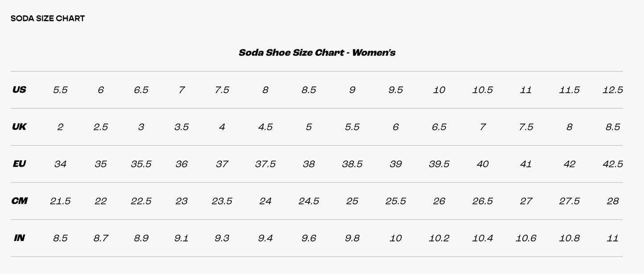The height and width of the screenshot is (274, 644).
Task: Click the US row label
Action: point(19,90)
